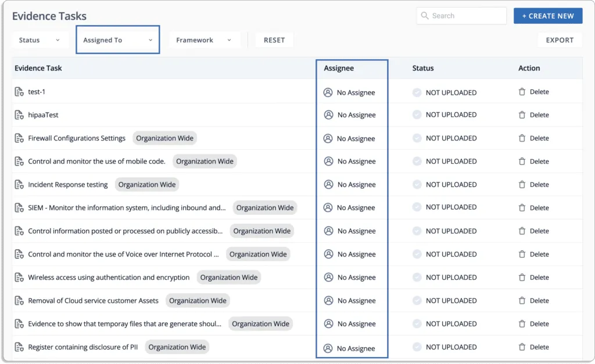Viewport: 595px width, 364px height.
Task: Open the Assigned To filter dropdown
Action: (x=117, y=40)
